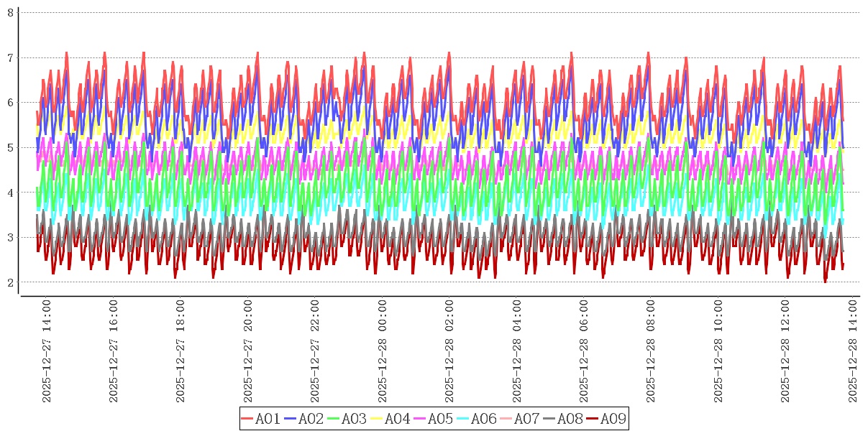Click the 2025-12-27 22:00 time label
Viewport: 868px width, 431px height.
pos(316,351)
